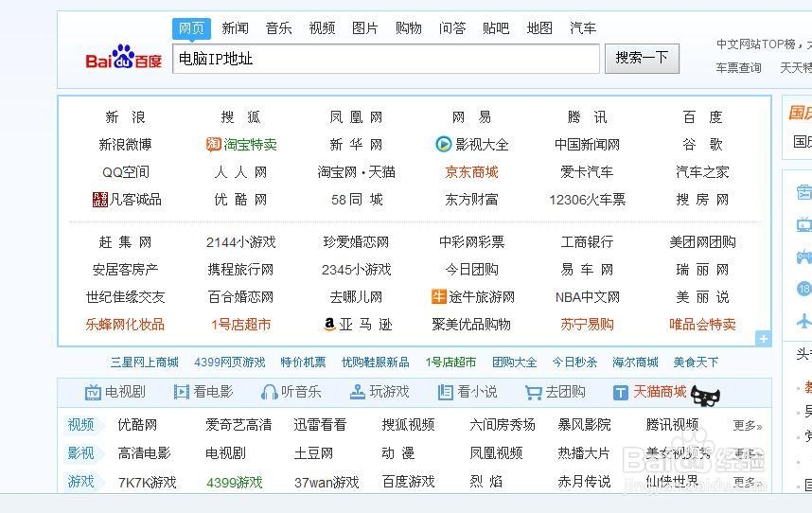This screenshot has width=812, height=513.
Task: Select the 网页 search tab
Action: pos(191,28)
